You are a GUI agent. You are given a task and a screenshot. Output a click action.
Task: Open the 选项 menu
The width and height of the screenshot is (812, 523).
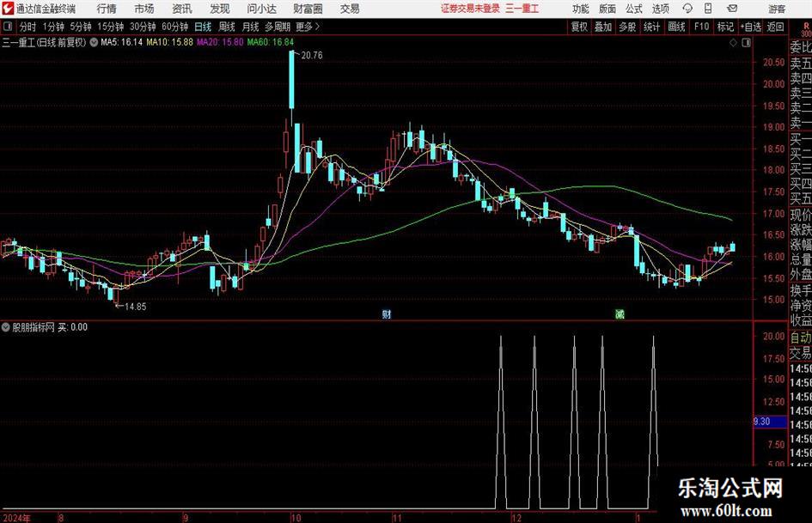tap(660, 9)
